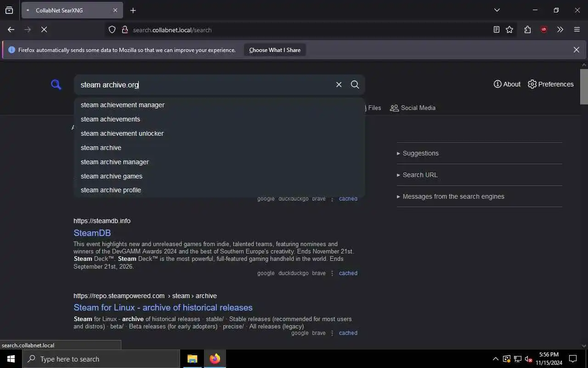
Task: Click Windows taskbar search box
Action: (x=101, y=359)
